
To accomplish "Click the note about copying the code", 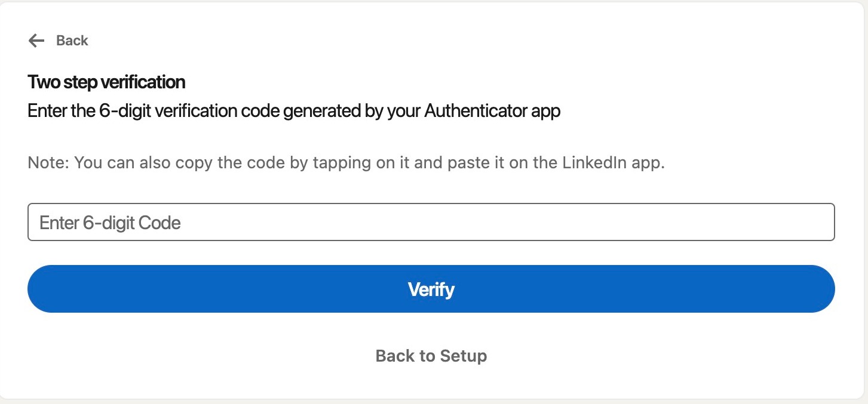I will 346,163.
